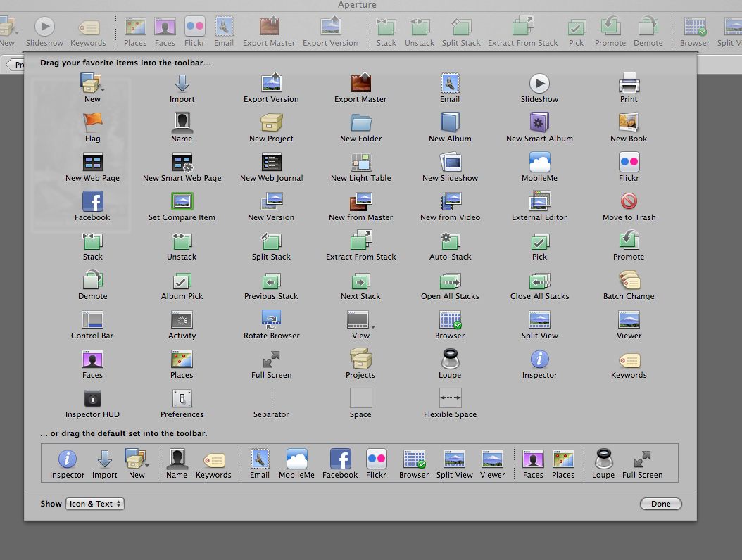Open the Show Icon & Text popup

(x=95, y=504)
